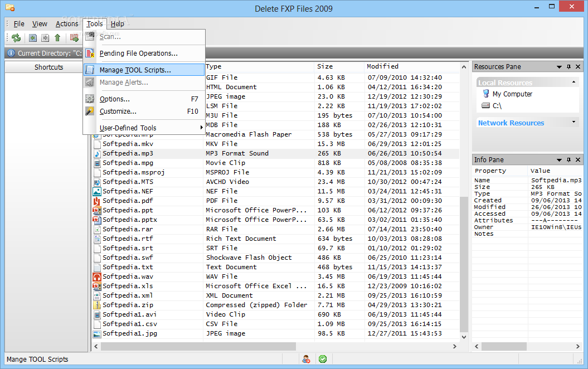
Task: Click the Options gear icon in Tools menu
Action: (90, 99)
